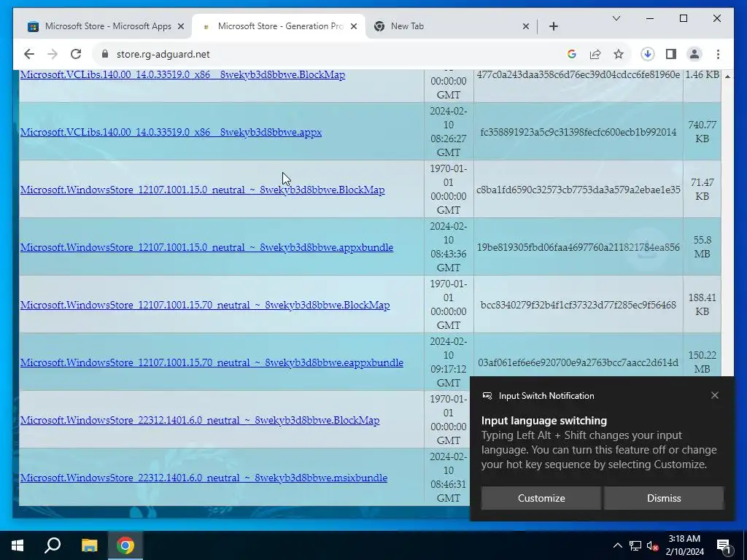Open the network icon in system tray
The height and width of the screenshot is (560, 747).
[x=635, y=545]
